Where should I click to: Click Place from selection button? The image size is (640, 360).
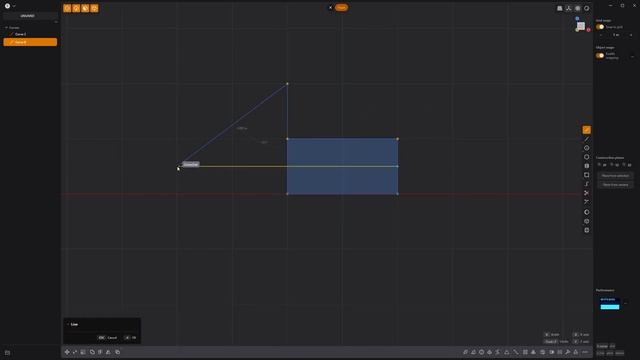pos(616,176)
